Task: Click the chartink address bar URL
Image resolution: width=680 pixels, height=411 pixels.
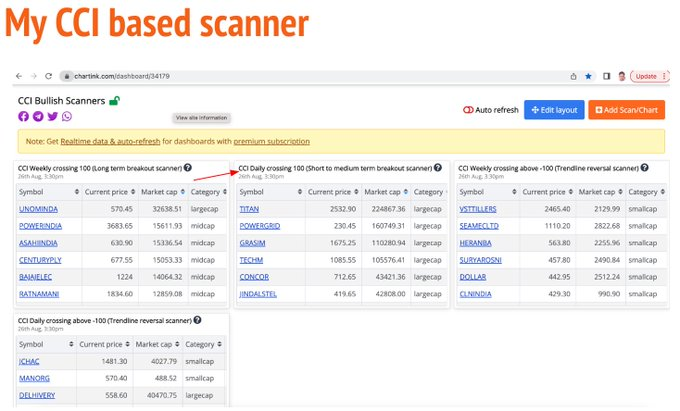Action: (121, 76)
